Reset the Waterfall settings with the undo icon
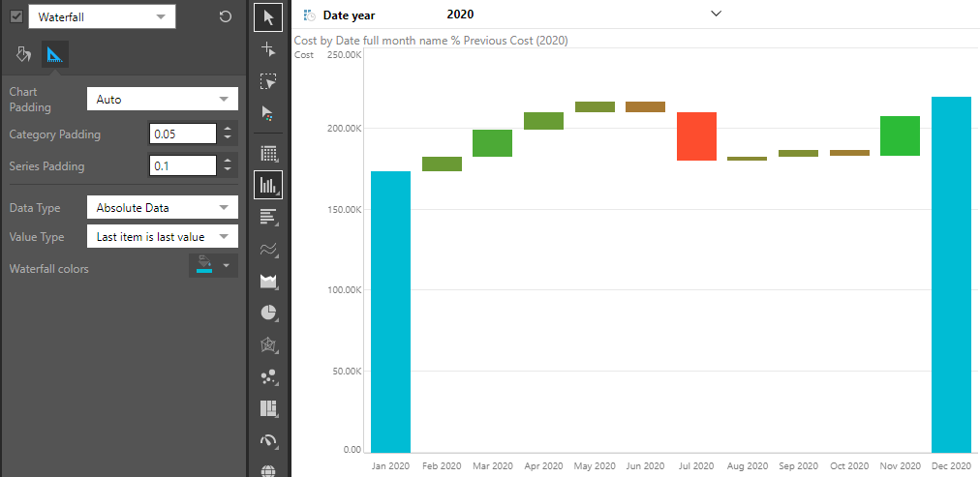 (226, 16)
